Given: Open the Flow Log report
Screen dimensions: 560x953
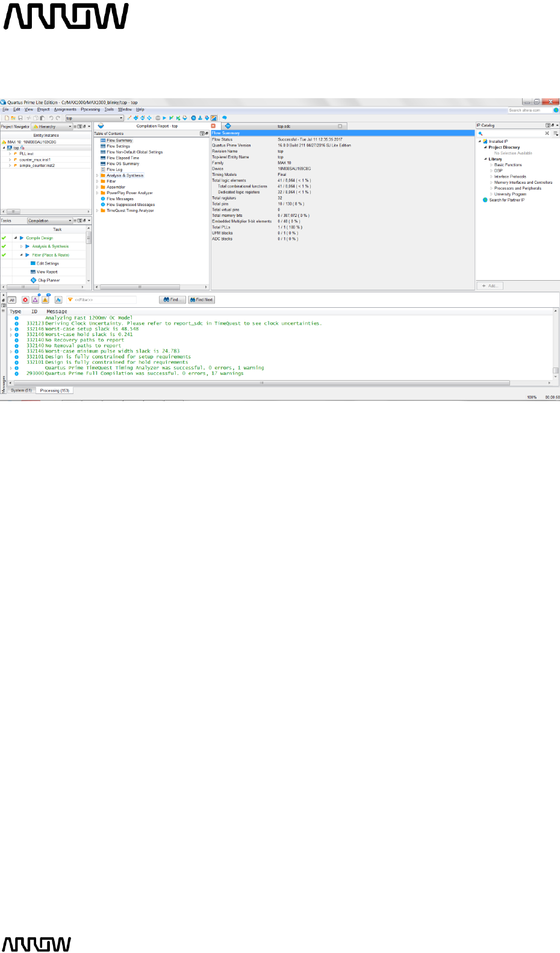Looking at the screenshot, I should click(x=114, y=169).
